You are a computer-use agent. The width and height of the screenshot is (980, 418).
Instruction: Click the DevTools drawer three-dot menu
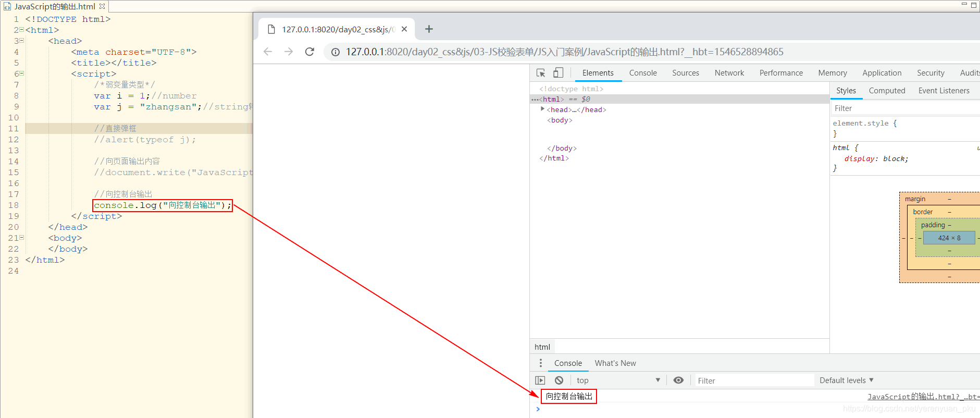pos(541,363)
